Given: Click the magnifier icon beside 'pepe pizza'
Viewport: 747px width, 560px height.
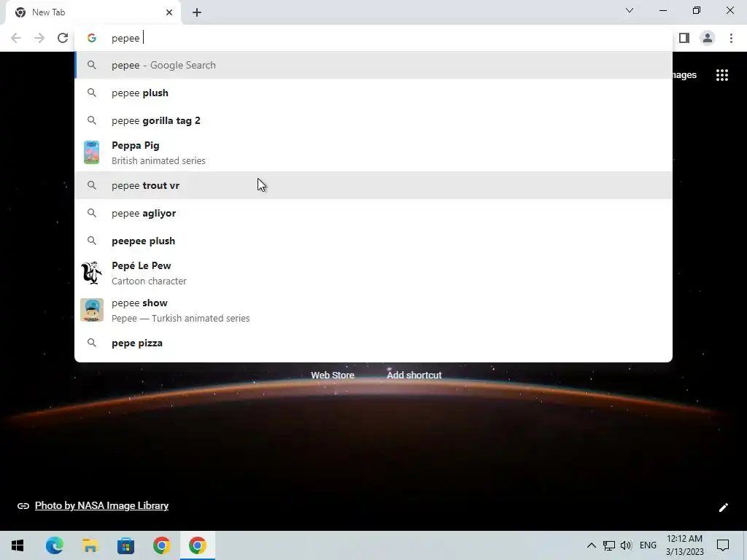Looking at the screenshot, I should (x=92, y=343).
